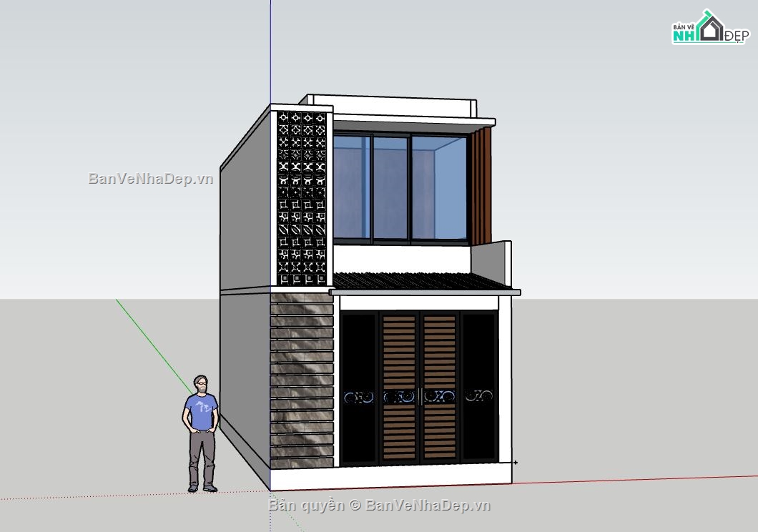The image size is (758, 532).
Task: Select the middle upper-floor glass window pane
Action: coord(390,187)
